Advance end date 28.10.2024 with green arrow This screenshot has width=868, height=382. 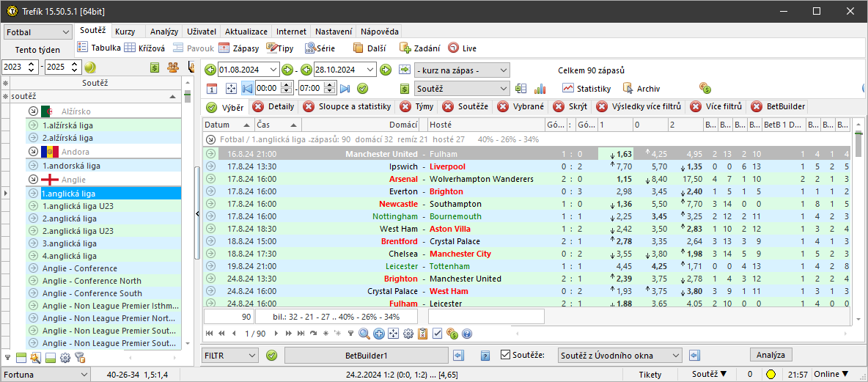pyautogui.click(x=386, y=70)
